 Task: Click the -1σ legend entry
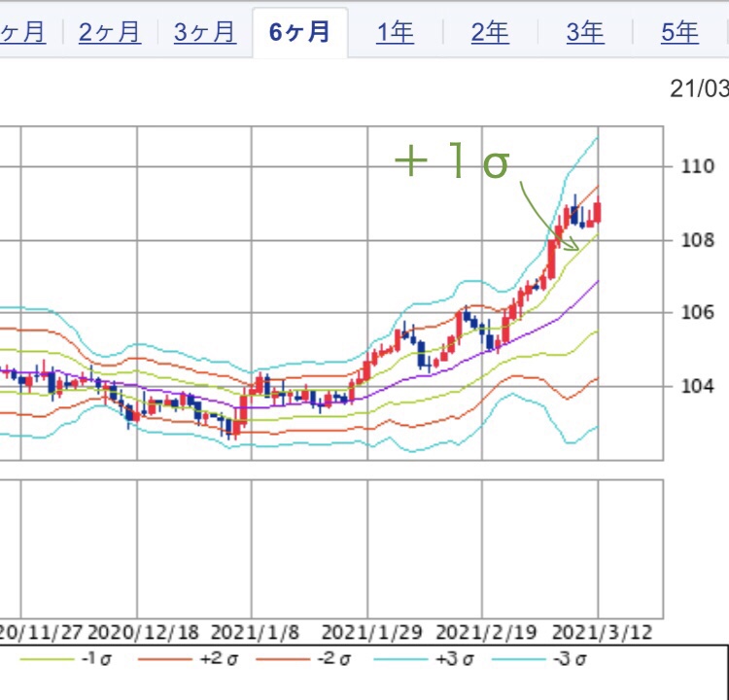(x=66, y=659)
